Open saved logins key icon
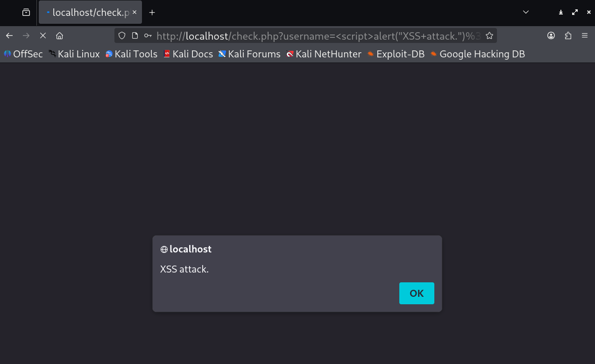 (x=148, y=35)
